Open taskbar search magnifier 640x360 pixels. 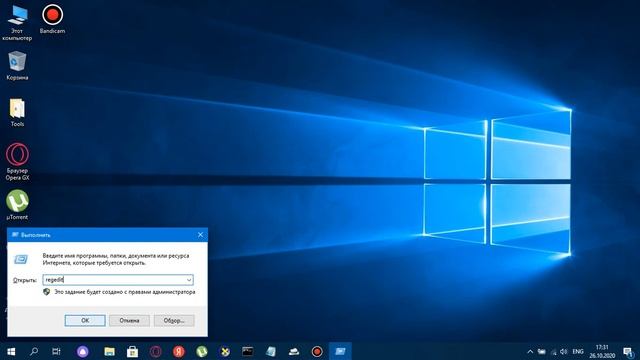34,351
